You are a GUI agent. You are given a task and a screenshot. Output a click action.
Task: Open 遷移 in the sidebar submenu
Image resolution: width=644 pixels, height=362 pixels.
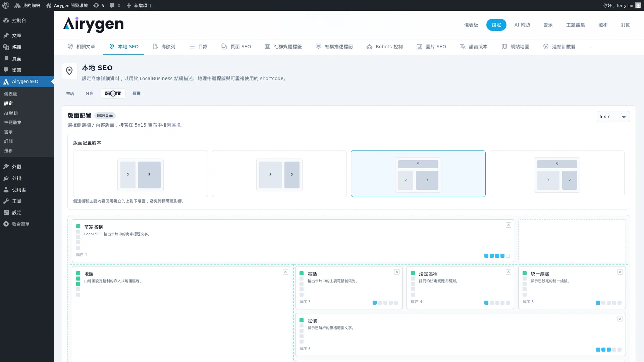27,151
